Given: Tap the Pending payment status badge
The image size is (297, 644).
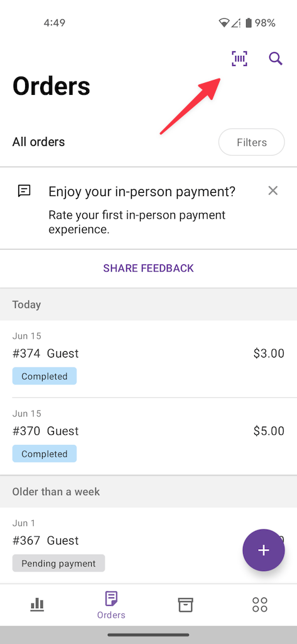Looking at the screenshot, I should tap(58, 563).
